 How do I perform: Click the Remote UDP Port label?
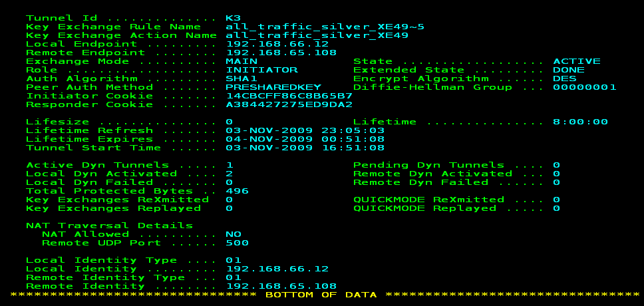pyautogui.click(x=101, y=243)
